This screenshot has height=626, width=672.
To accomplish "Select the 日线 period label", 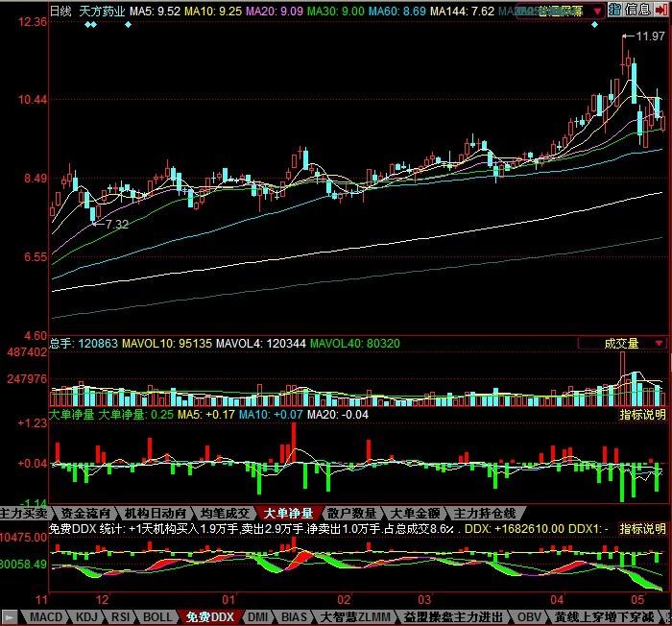I will coord(60,12).
